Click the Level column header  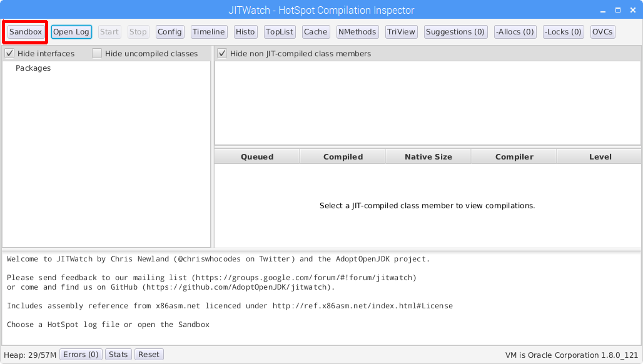(600, 156)
